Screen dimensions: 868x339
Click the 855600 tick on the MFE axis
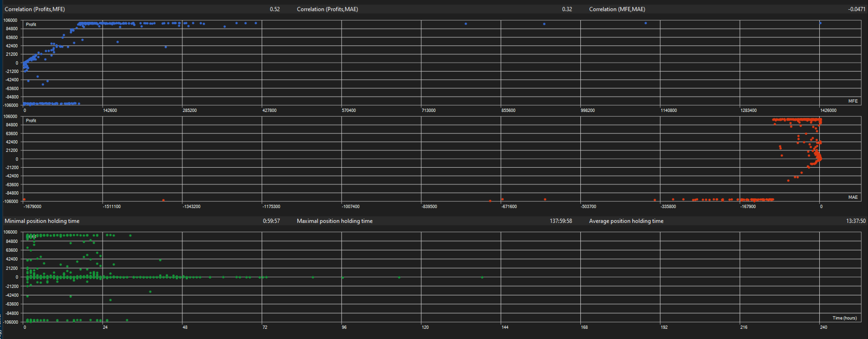[x=508, y=111]
